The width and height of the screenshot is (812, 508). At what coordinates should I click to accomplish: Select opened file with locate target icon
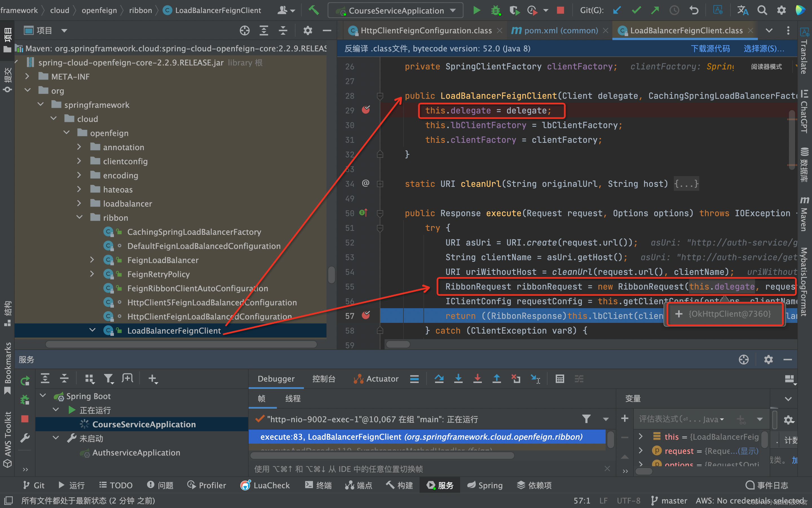pos(245,30)
